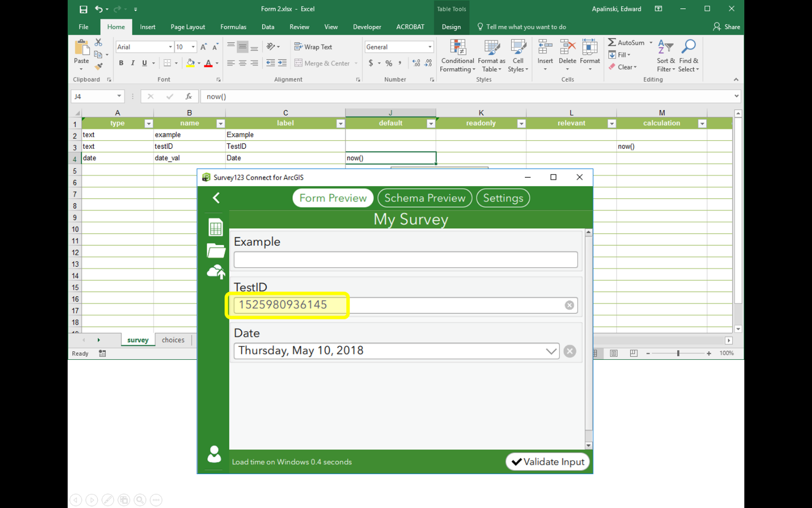Open the font name dropdown
Image resolution: width=812 pixels, height=508 pixels.
pos(170,47)
